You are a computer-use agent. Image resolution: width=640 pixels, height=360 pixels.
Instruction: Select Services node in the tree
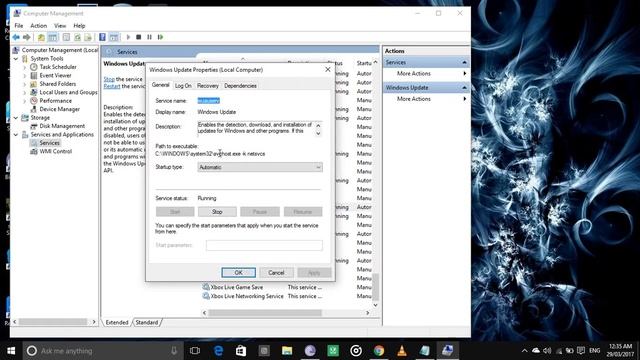pyautogui.click(x=49, y=143)
